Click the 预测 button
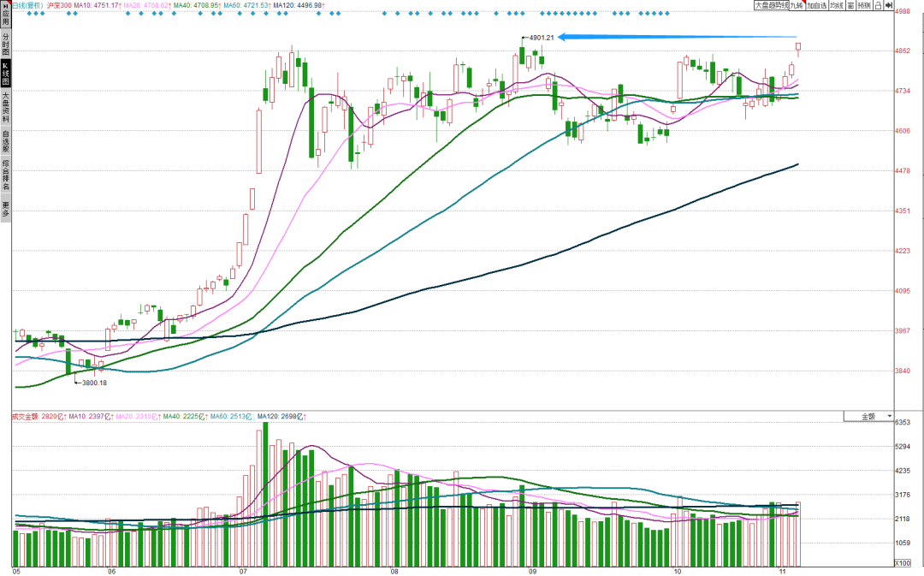Screen dimensions: 924x576 pyautogui.click(x=864, y=5)
